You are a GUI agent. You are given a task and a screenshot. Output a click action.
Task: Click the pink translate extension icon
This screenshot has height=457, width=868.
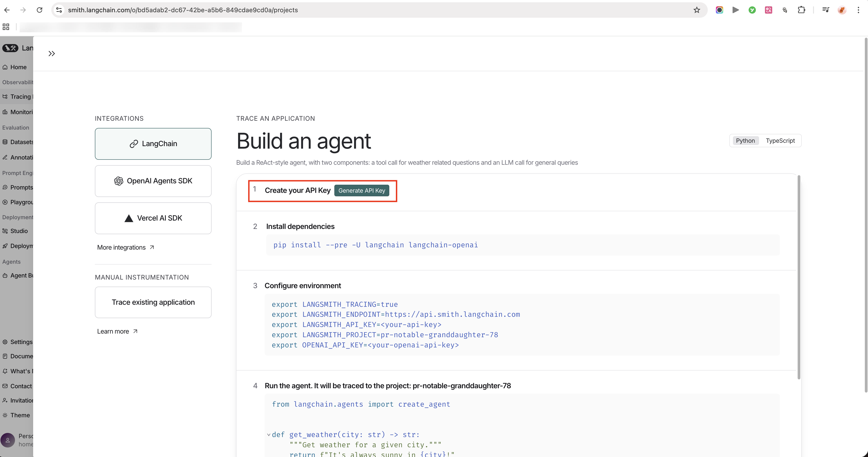pyautogui.click(x=769, y=10)
